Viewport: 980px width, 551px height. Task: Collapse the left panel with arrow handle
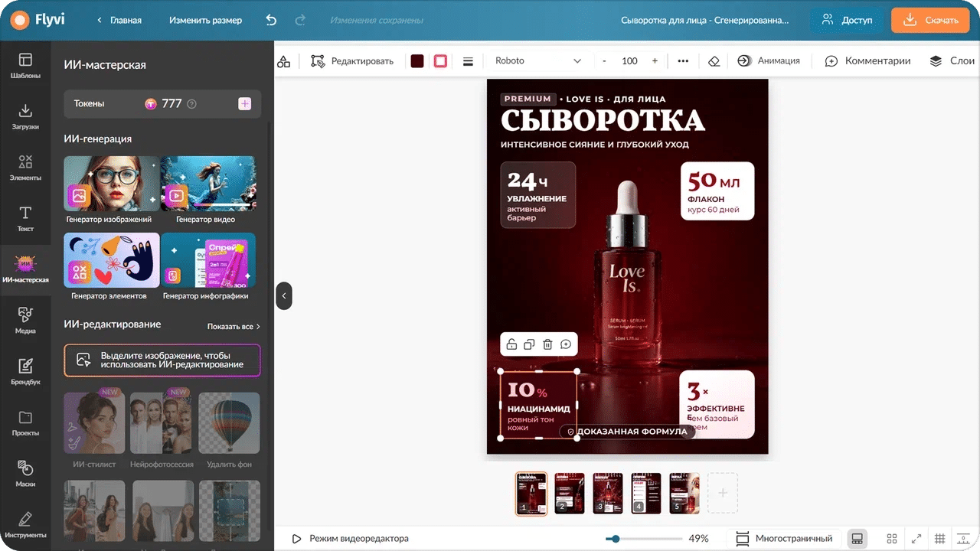(284, 295)
